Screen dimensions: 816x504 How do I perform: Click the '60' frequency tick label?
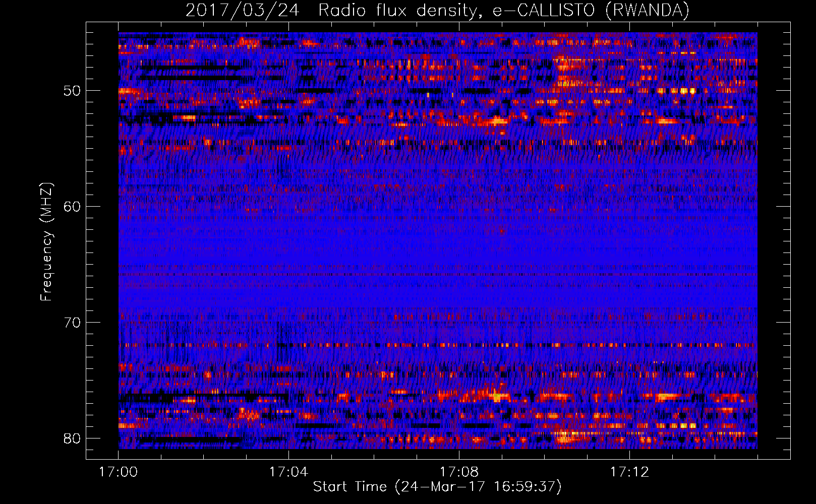[72, 207]
